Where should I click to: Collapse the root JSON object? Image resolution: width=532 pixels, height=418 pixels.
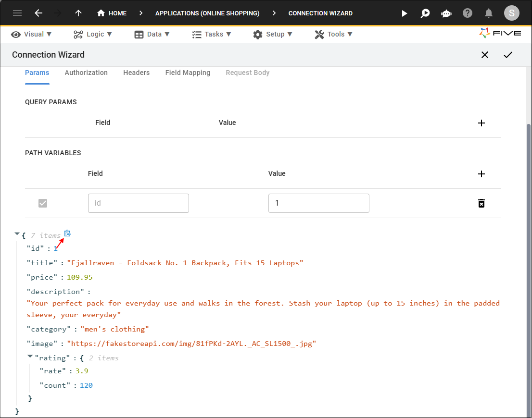coord(17,234)
